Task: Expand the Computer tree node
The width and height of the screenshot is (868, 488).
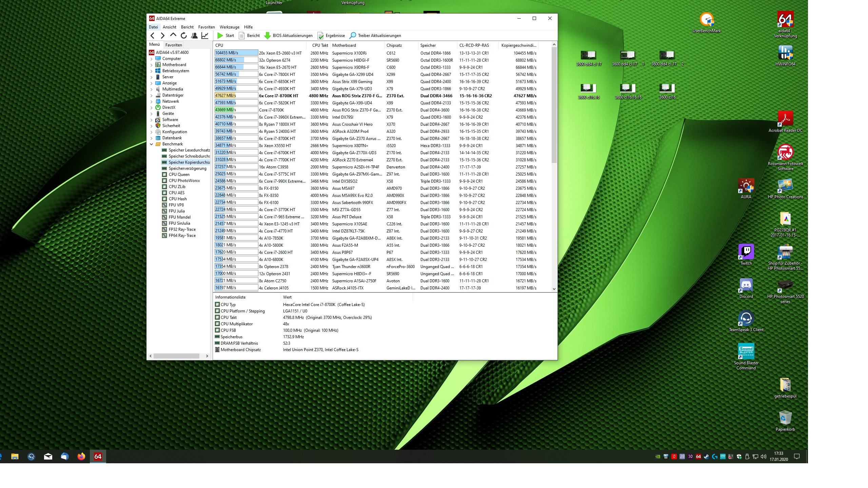Action: click(x=152, y=59)
